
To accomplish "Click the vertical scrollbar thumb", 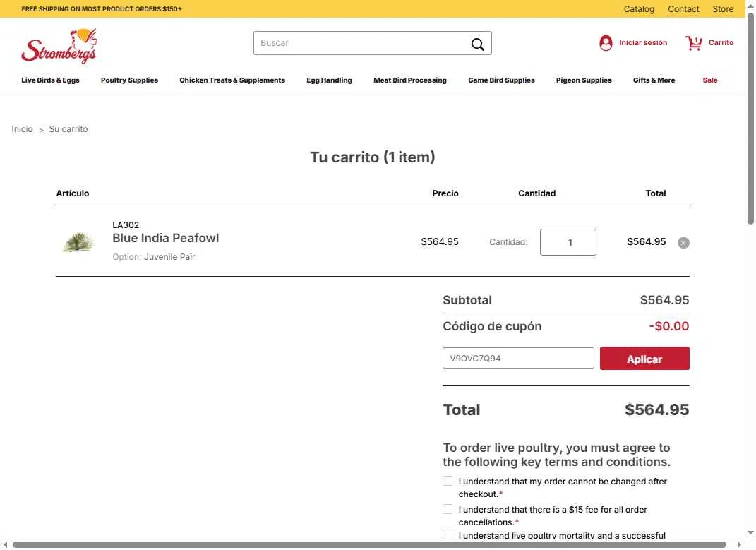I will point(750,118).
